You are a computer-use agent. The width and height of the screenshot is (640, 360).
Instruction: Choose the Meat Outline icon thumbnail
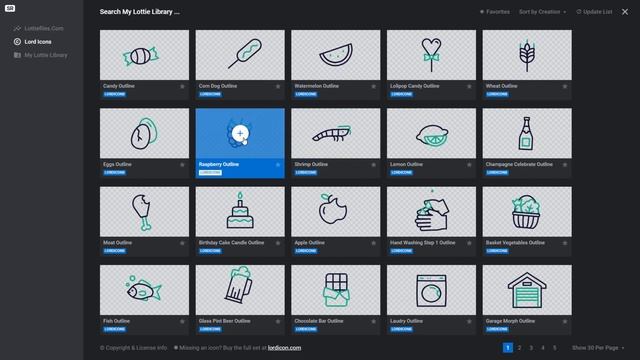[144, 211]
